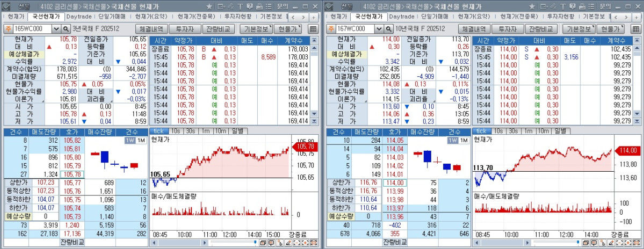Click 잔량비교 label below right order book
The width and height of the screenshot is (644, 249).
click(x=395, y=242)
